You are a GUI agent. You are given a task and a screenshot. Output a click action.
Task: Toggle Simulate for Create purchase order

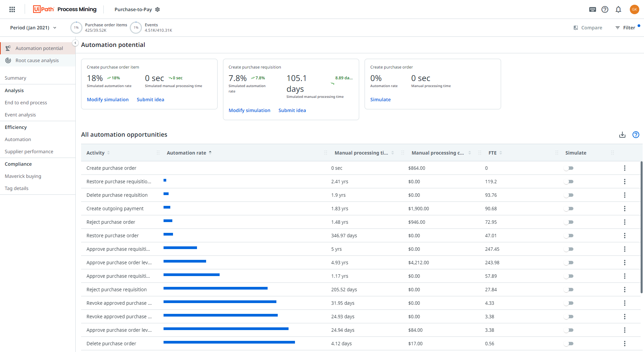(569, 168)
